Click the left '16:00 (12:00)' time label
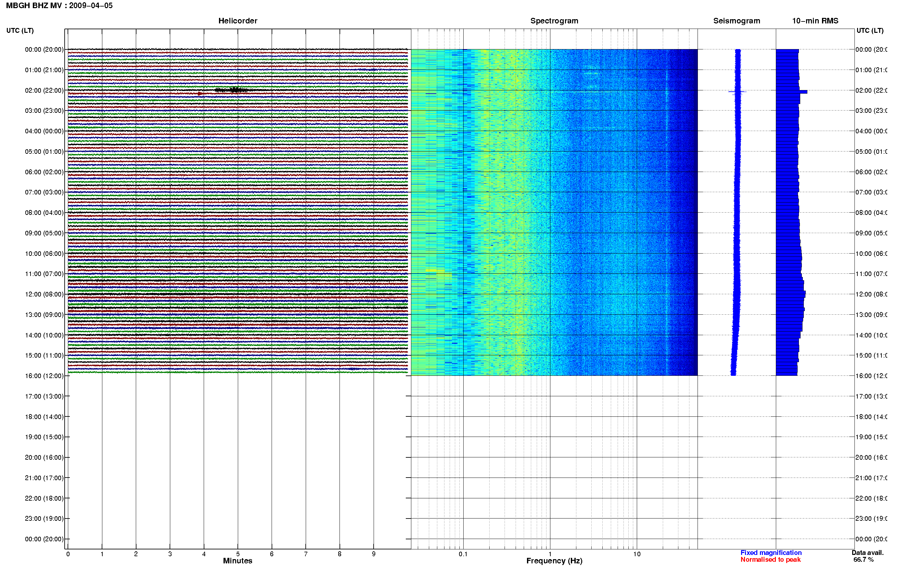The width and height of the screenshot is (924, 578). pos(44,376)
